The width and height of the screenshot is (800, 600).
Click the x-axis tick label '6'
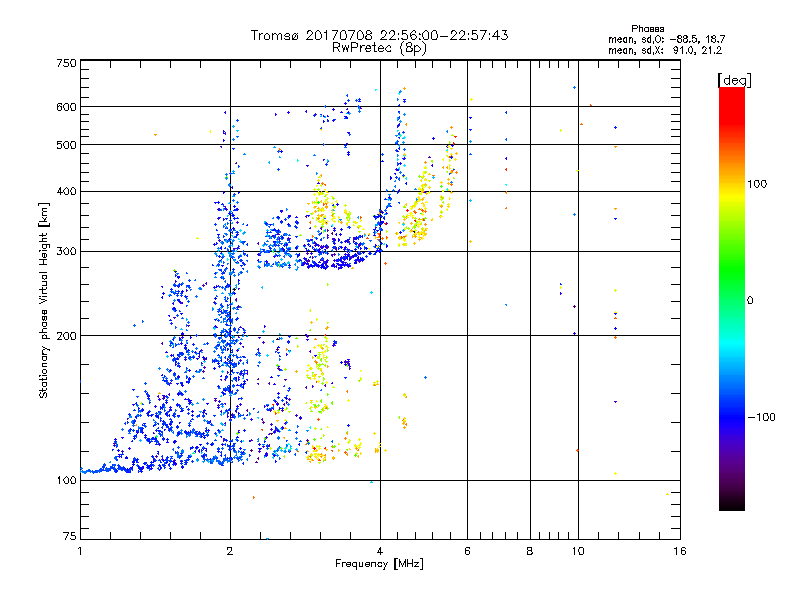point(467,551)
